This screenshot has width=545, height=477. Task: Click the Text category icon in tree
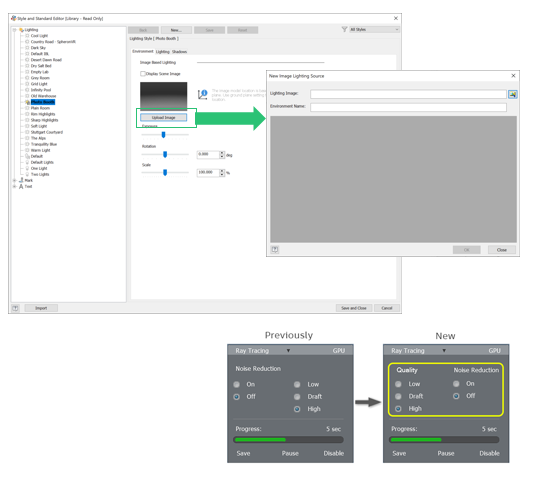(x=21, y=186)
